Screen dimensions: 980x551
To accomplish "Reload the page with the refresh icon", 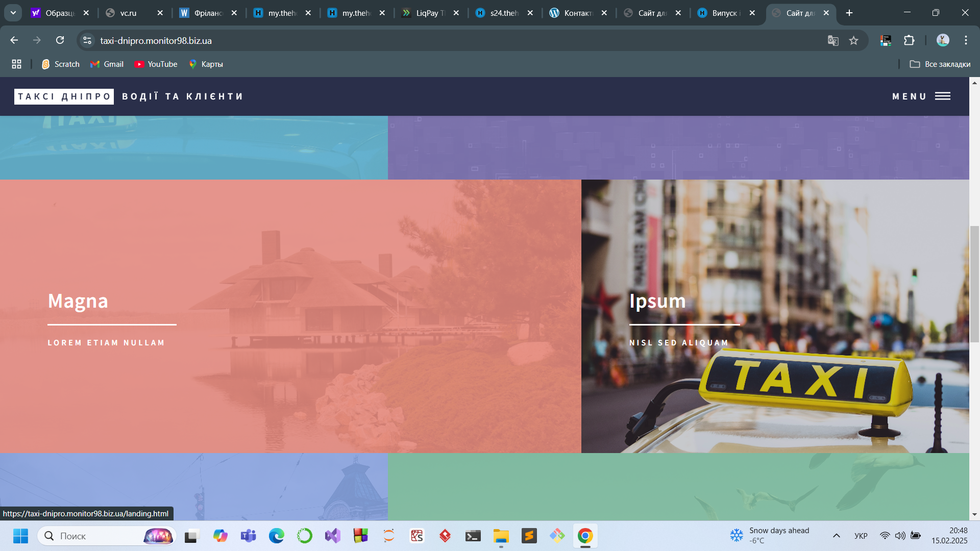I will click(x=60, y=40).
